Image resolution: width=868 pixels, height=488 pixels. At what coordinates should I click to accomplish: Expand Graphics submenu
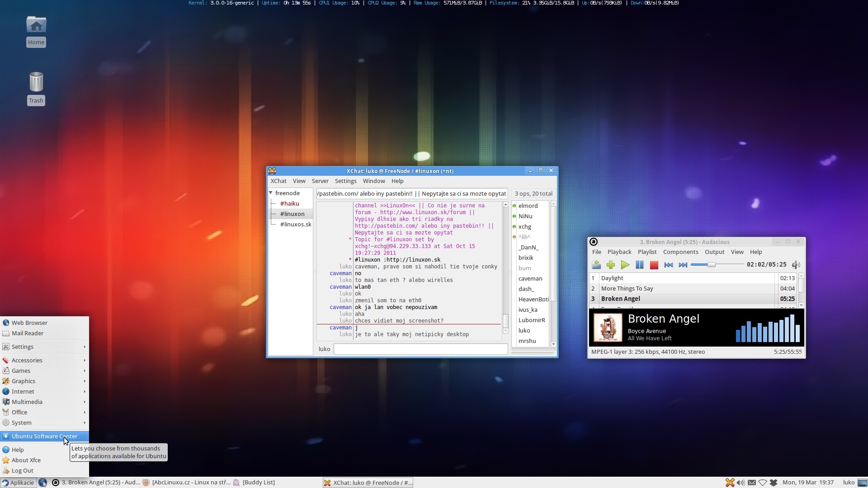[44, 381]
